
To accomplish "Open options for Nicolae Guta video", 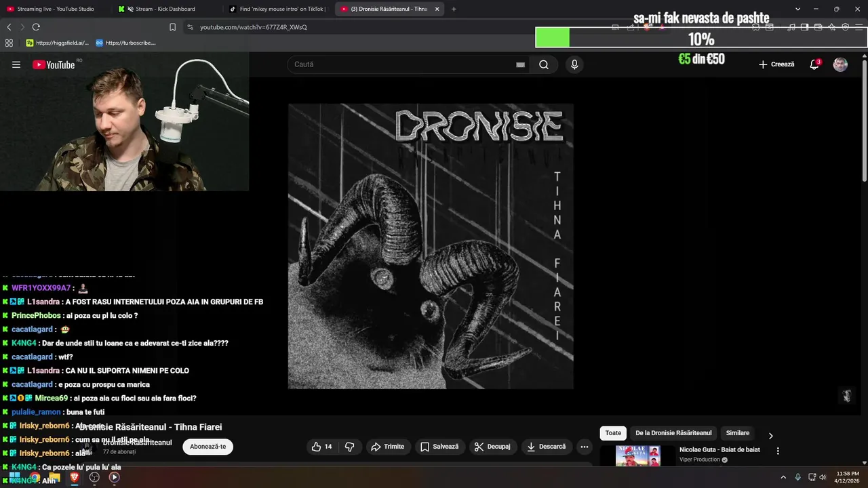I will [778, 451].
